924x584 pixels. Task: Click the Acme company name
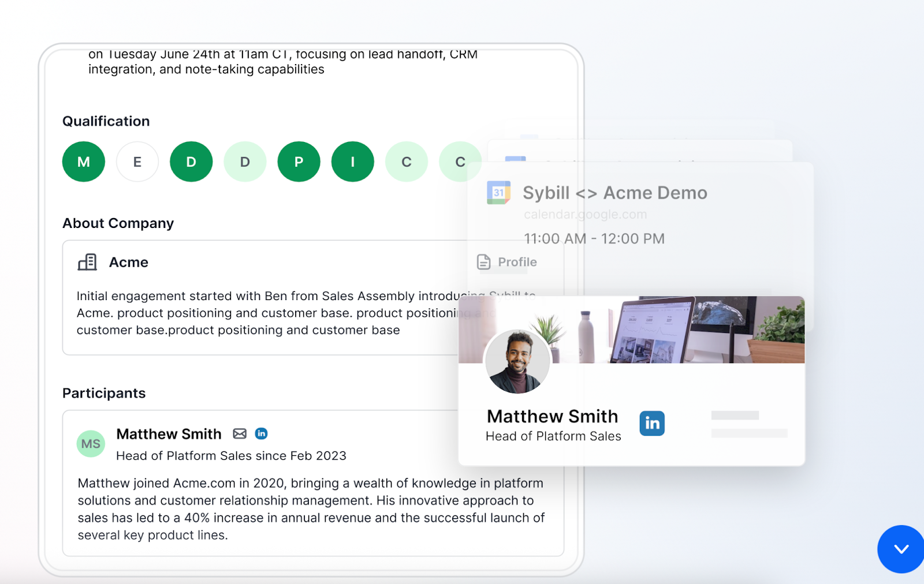(129, 263)
